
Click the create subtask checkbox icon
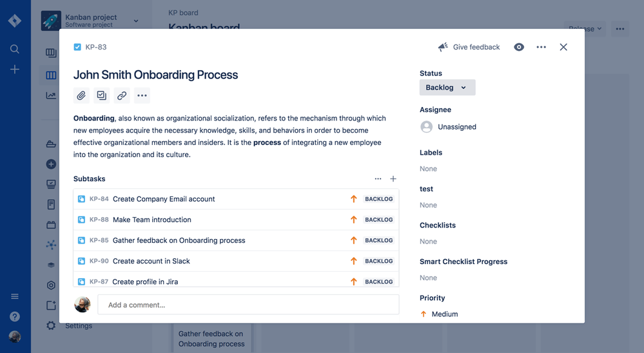pyautogui.click(x=101, y=95)
